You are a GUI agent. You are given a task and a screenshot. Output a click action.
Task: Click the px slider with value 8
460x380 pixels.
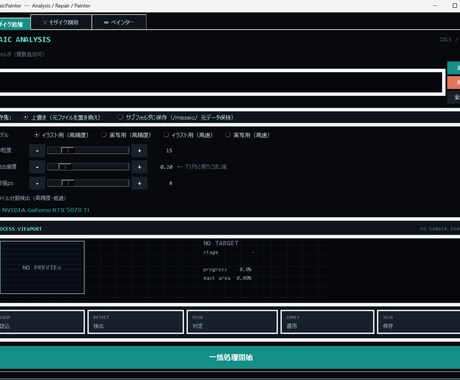pos(88,183)
